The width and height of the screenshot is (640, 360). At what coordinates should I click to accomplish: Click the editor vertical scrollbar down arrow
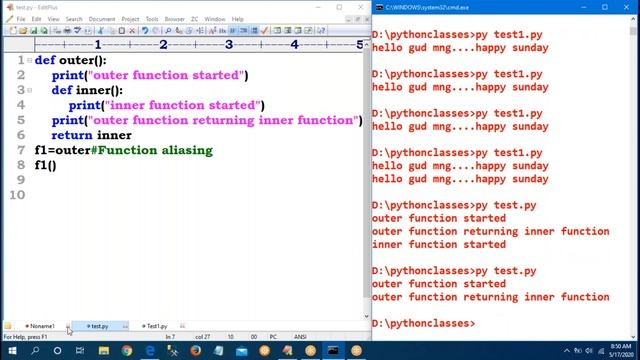pos(367,316)
